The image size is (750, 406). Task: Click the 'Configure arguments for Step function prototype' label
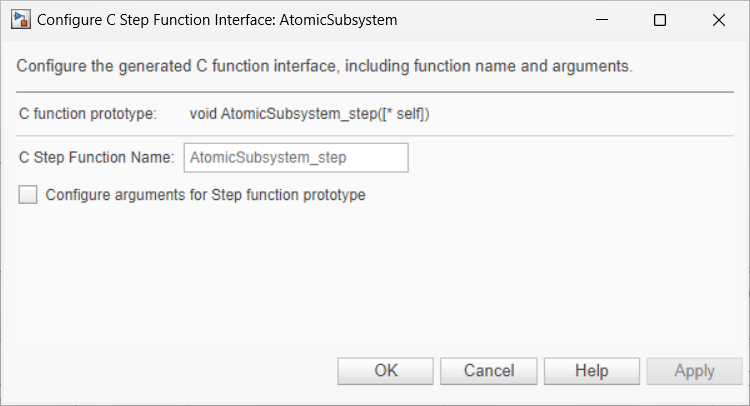point(205,195)
